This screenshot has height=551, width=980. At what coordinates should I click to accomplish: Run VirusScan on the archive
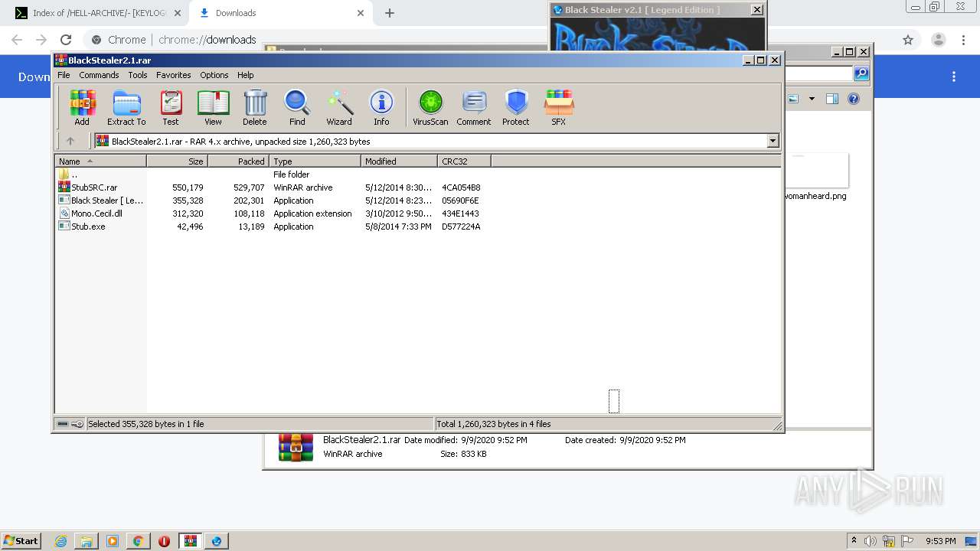(x=430, y=108)
